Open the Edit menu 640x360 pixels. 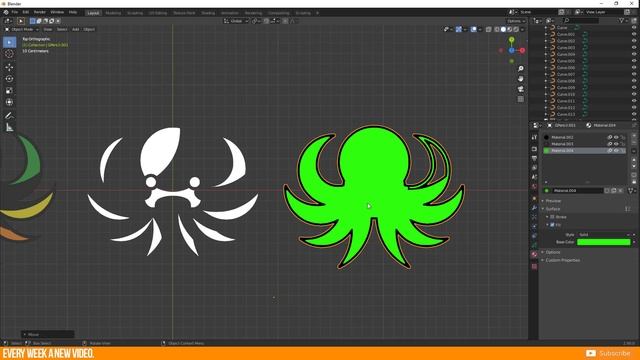(26, 12)
